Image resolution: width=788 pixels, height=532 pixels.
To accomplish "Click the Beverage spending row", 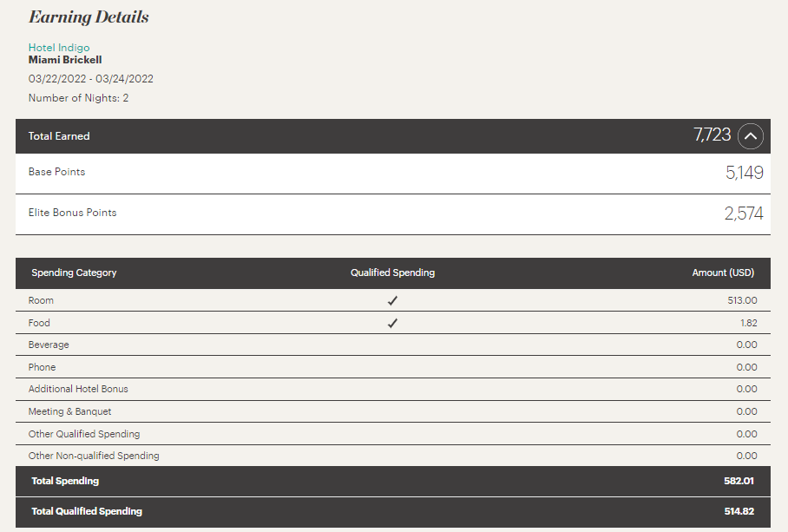I will click(x=393, y=345).
